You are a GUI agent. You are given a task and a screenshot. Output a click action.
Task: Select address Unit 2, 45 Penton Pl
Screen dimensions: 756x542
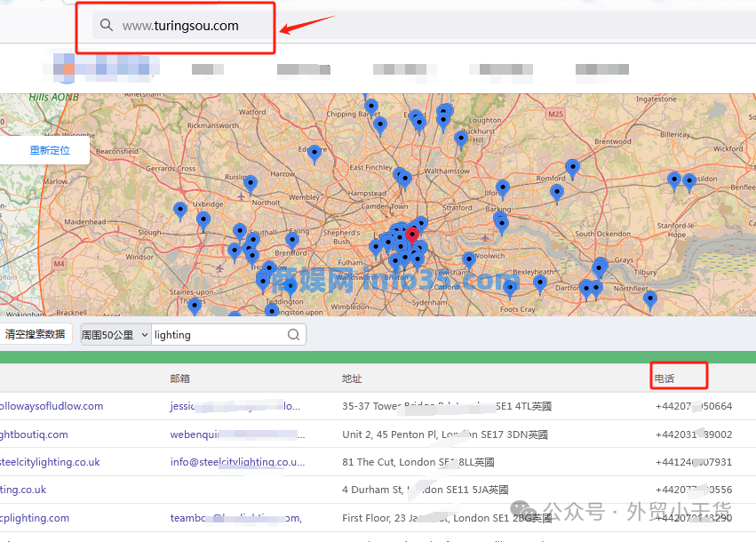click(x=444, y=434)
